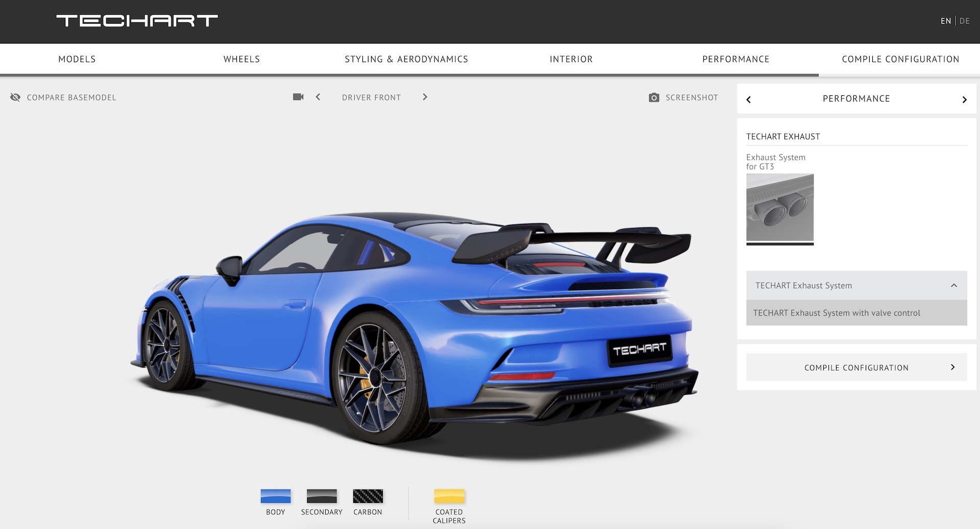The height and width of the screenshot is (529, 980).
Task: Click the Compile Configuration button in sidebar
Action: coord(856,367)
